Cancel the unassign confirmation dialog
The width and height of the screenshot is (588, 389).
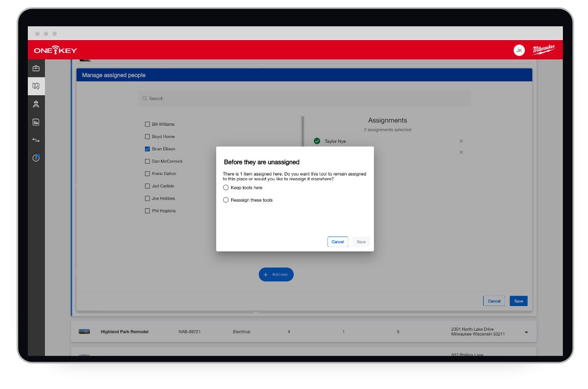click(x=338, y=242)
